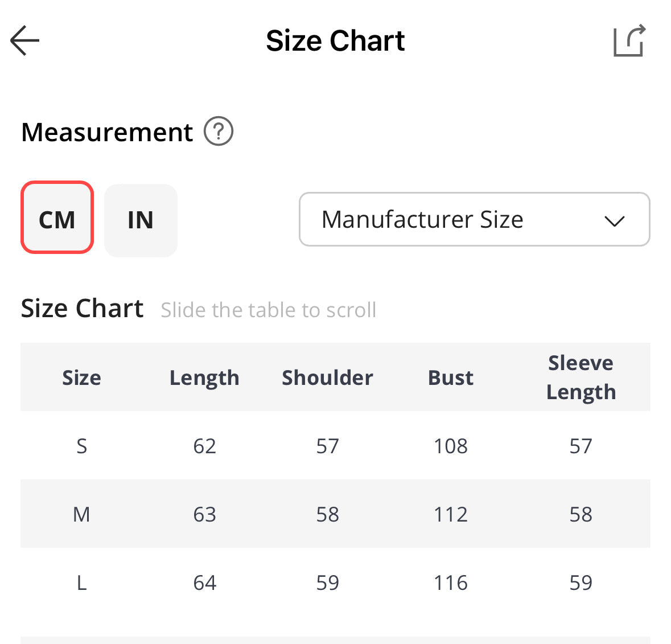
Task: Click the bust value 108
Action: click(x=450, y=446)
